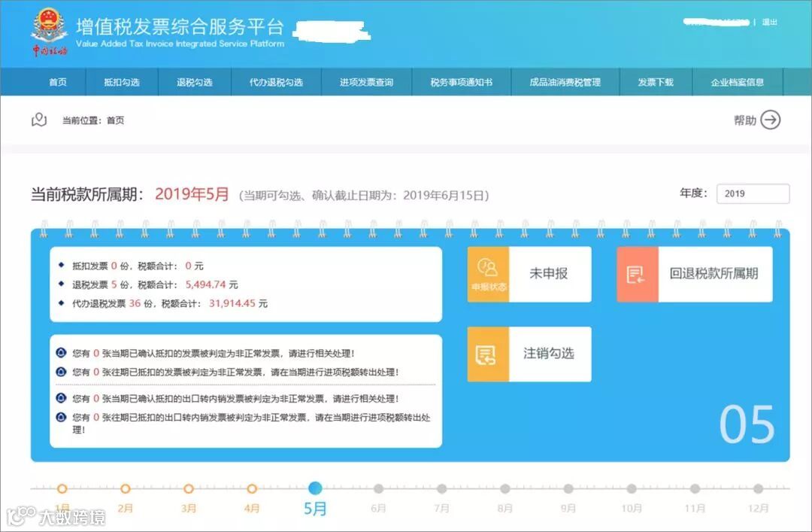Select the 2月 timeline marker
812x532 pixels.
click(126, 488)
